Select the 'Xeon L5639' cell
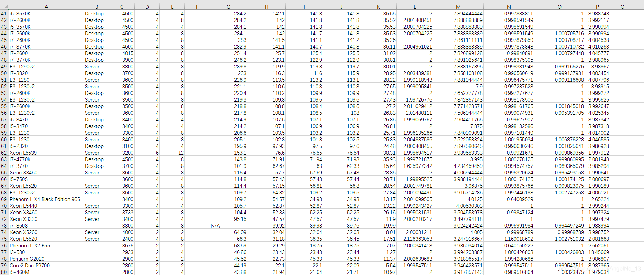 pyautogui.click(x=46, y=153)
